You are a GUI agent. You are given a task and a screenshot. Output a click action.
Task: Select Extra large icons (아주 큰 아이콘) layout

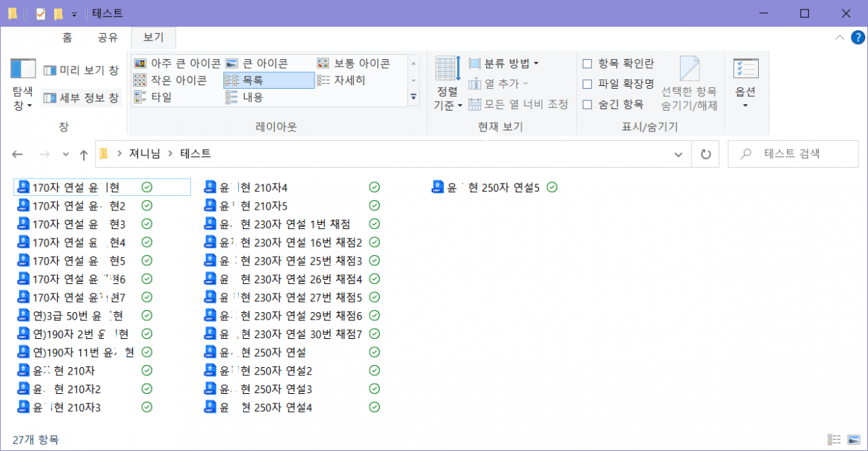(x=176, y=64)
